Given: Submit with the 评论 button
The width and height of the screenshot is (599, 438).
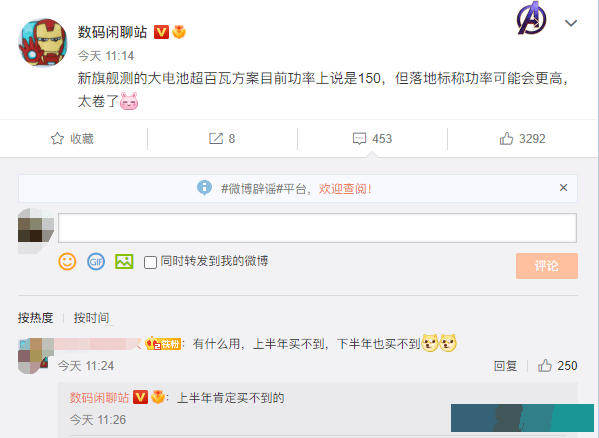Looking at the screenshot, I should point(547,266).
